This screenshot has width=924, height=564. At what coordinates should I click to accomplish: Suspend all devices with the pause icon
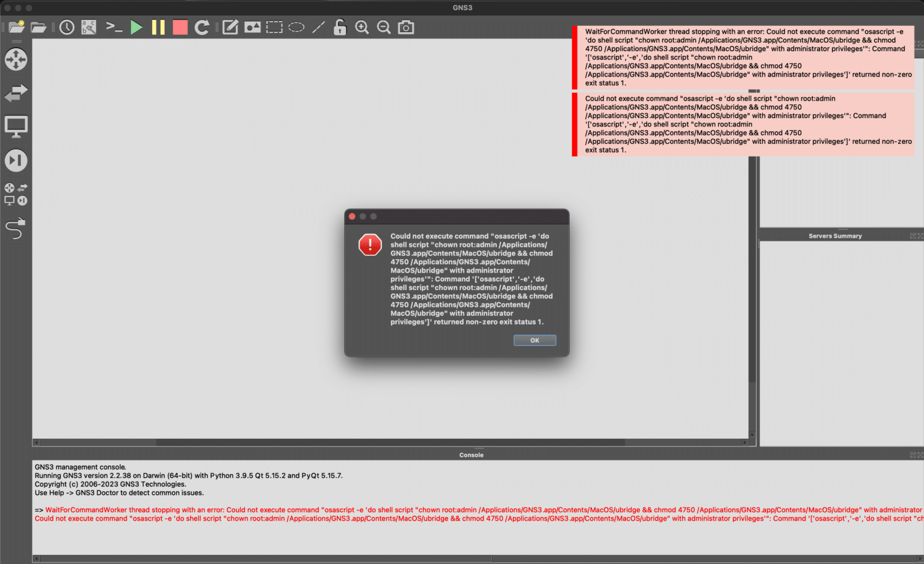[158, 26]
